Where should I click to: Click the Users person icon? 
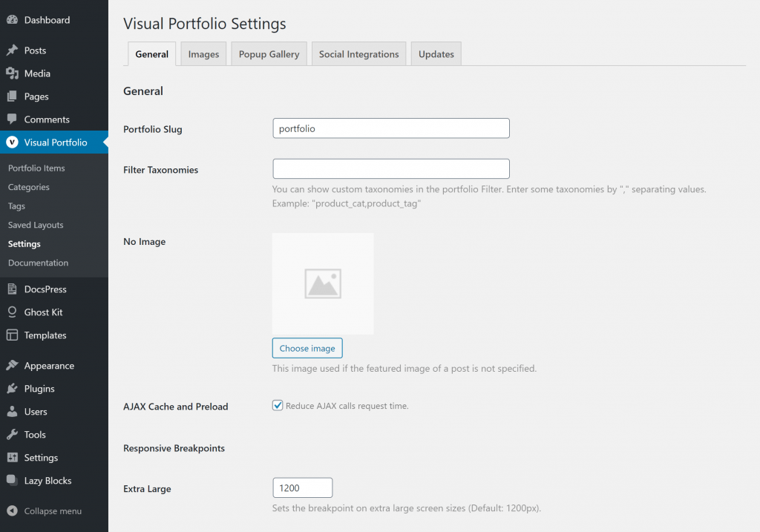[x=12, y=411]
